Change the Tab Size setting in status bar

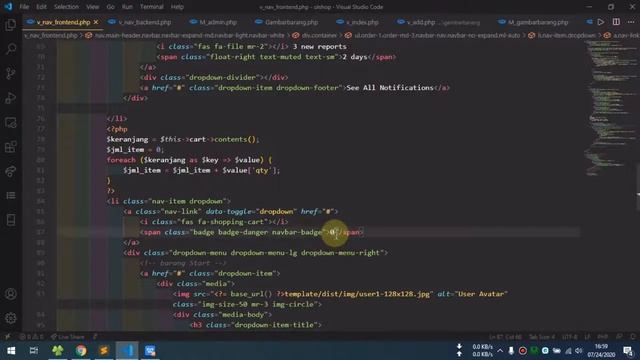coord(542,337)
